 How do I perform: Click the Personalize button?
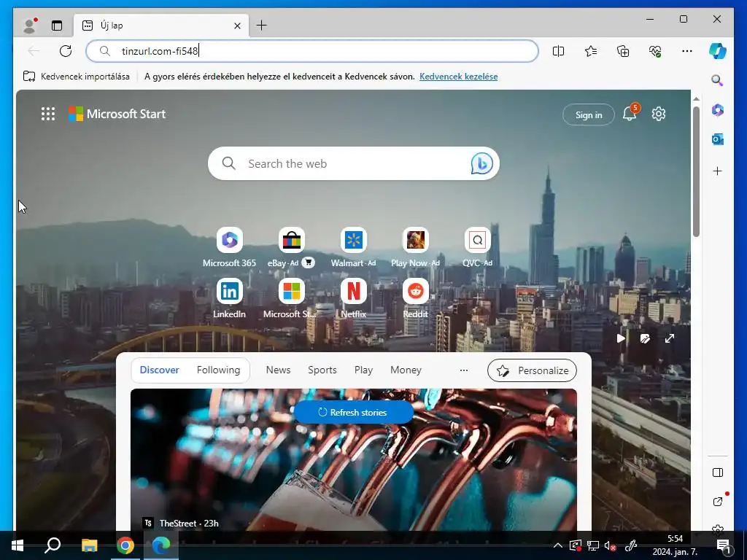click(532, 370)
